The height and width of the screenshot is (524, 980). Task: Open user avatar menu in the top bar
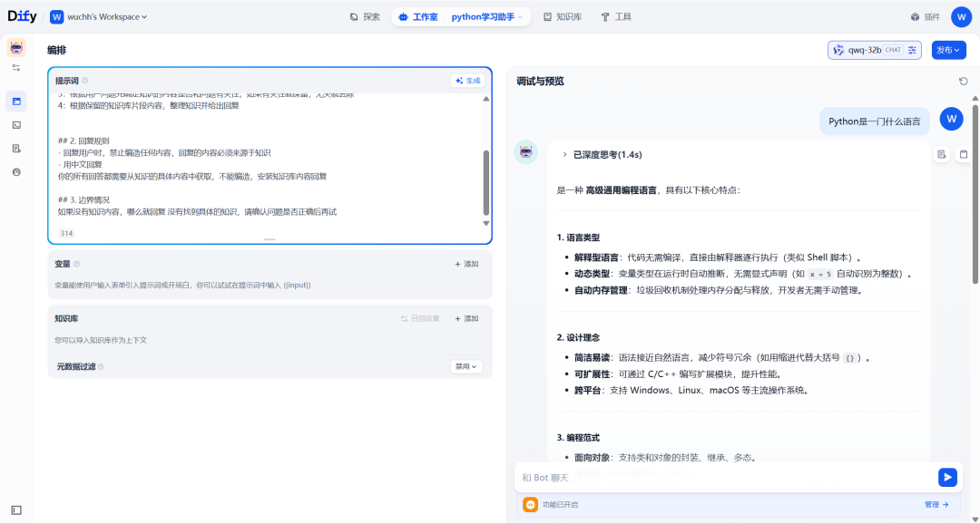click(961, 17)
